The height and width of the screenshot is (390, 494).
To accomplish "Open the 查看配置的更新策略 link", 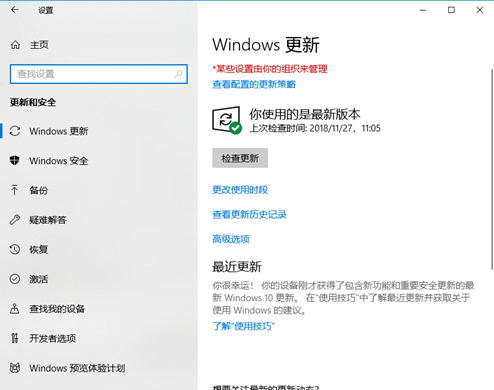I will [254, 84].
